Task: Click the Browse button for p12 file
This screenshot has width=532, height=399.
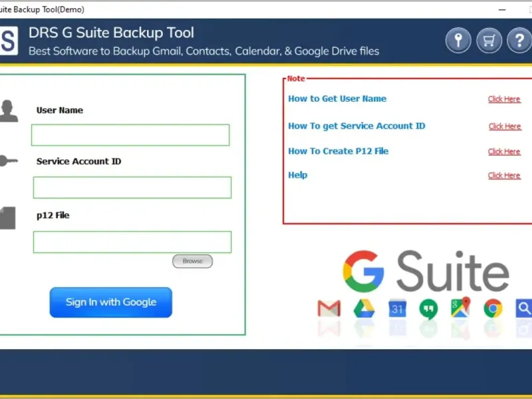Action: [192, 261]
